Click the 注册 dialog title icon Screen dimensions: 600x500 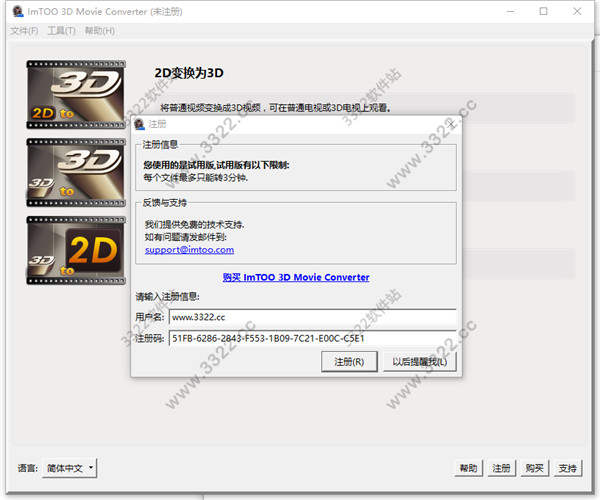pos(140,124)
